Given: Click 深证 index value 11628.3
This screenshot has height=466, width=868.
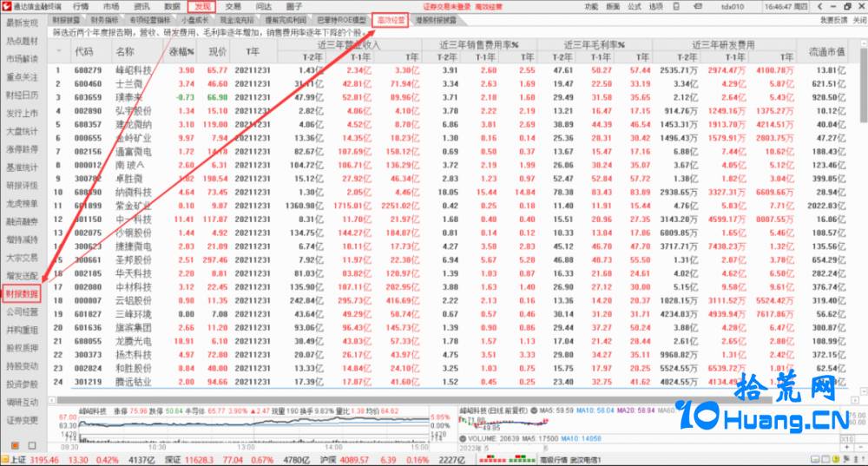Looking at the screenshot, I should [200, 460].
